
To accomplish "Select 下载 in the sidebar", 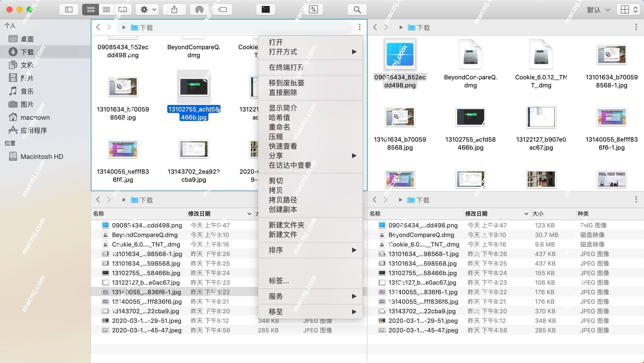I will 45,52.
